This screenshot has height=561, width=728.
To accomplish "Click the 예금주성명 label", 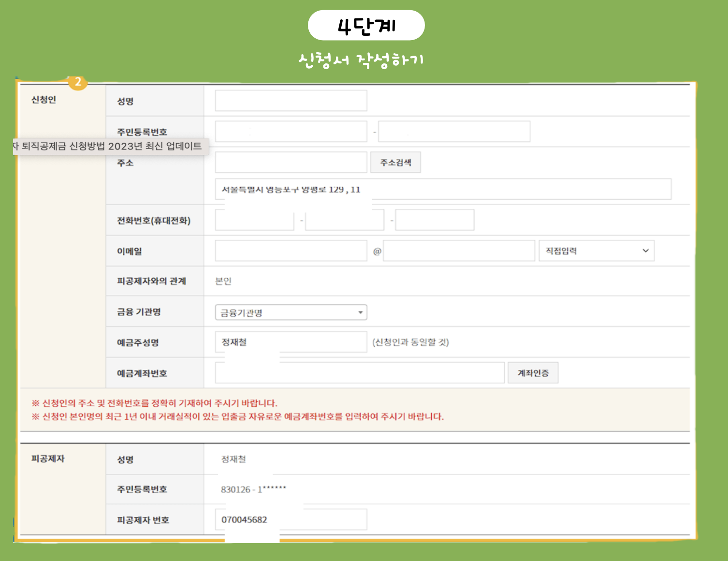I will [138, 342].
